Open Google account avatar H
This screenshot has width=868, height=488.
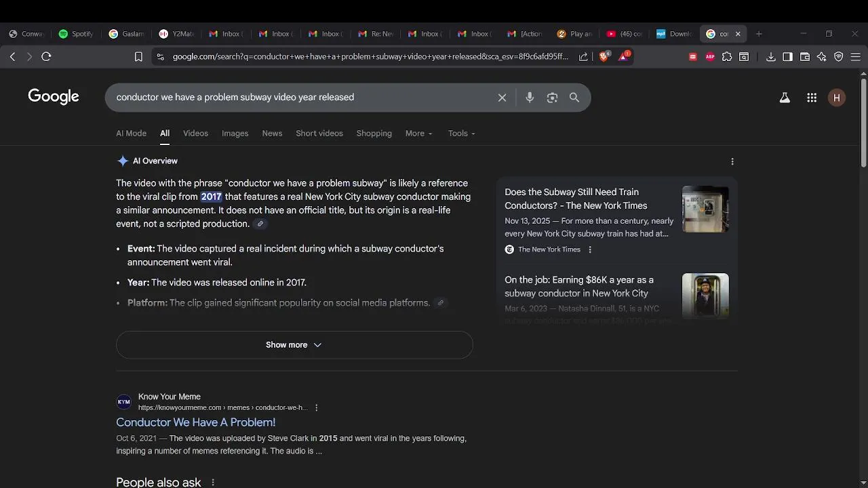point(837,98)
